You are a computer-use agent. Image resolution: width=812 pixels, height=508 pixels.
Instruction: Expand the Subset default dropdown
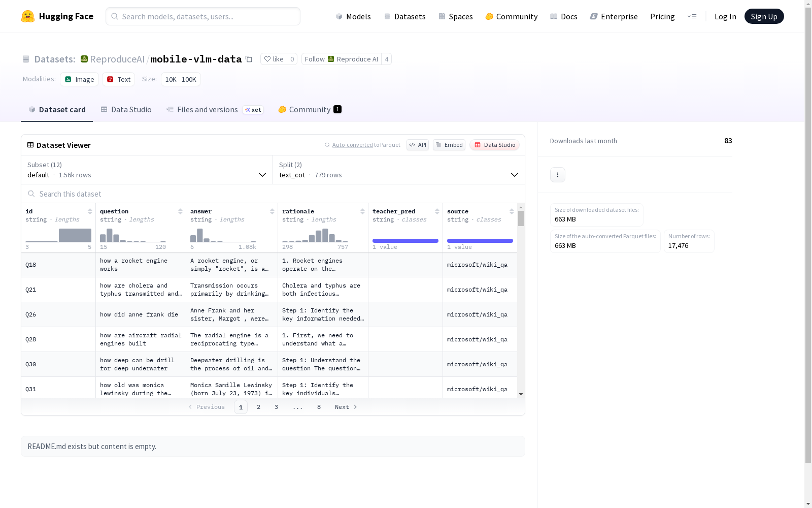coord(147,170)
